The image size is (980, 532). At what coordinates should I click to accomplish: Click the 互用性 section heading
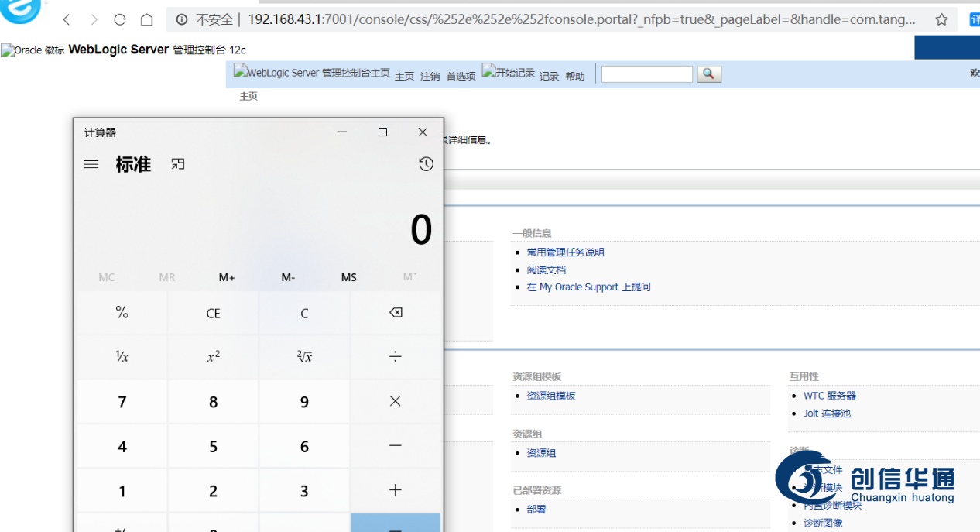[x=804, y=377]
